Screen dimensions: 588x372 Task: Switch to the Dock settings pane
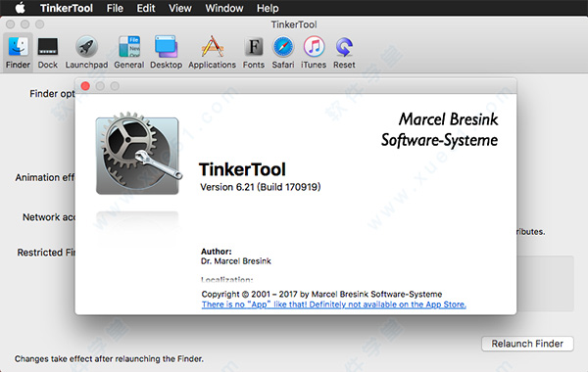48,53
